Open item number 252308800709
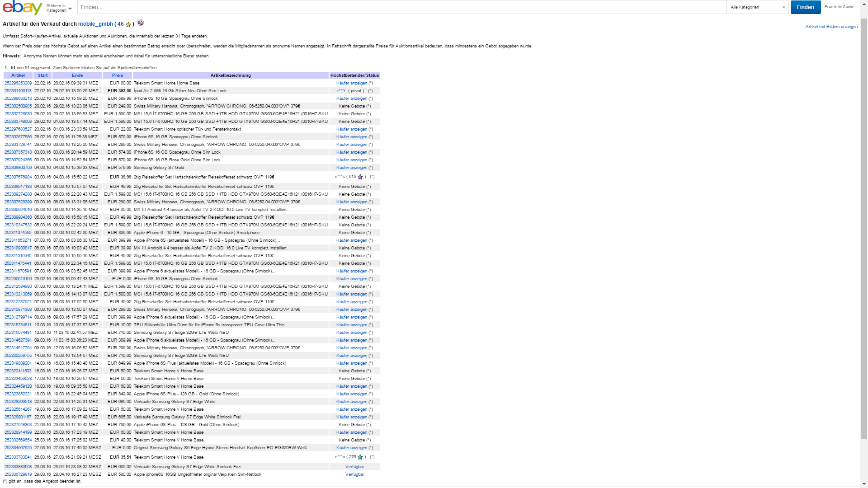The width and height of the screenshot is (868, 488). pyautogui.click(x=18, y=168)
